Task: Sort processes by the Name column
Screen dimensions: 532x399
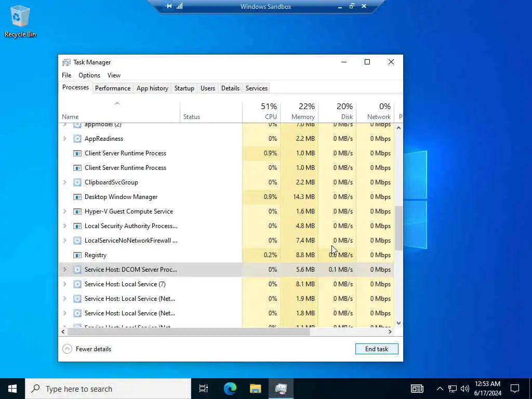Action: point(119,111)
